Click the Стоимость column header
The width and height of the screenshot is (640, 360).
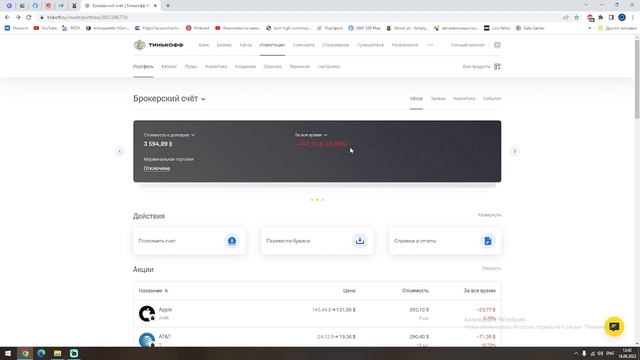pos(416,291)
